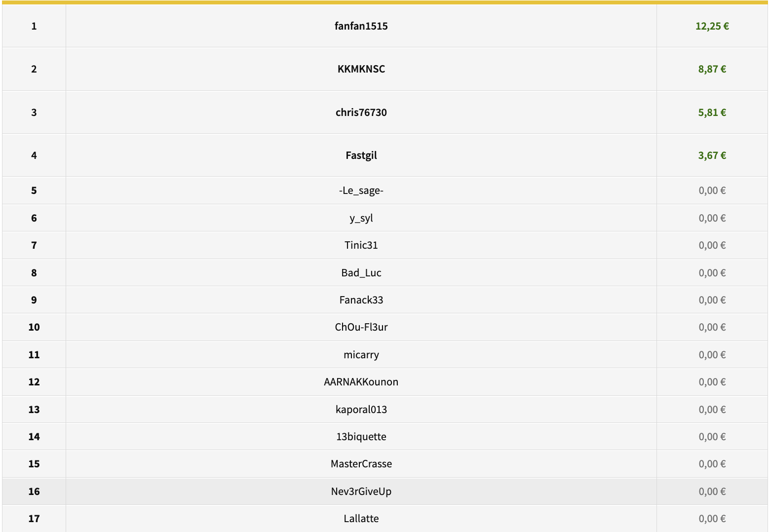The image size is (770, 532).
Task: Click the rank 3 position cell
Action: (x=34, y=113)
